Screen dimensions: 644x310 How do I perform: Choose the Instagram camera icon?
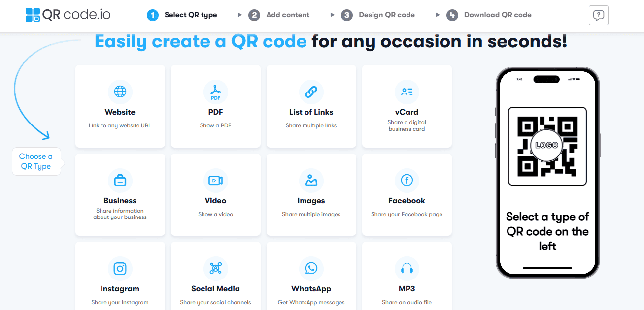(x=120, y=269)
